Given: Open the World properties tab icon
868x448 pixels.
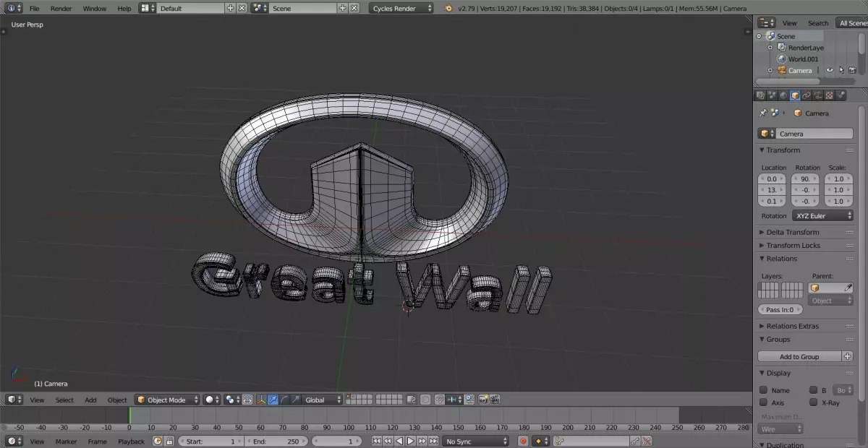Looking at the screenshot, I should (x=783, y=95).
